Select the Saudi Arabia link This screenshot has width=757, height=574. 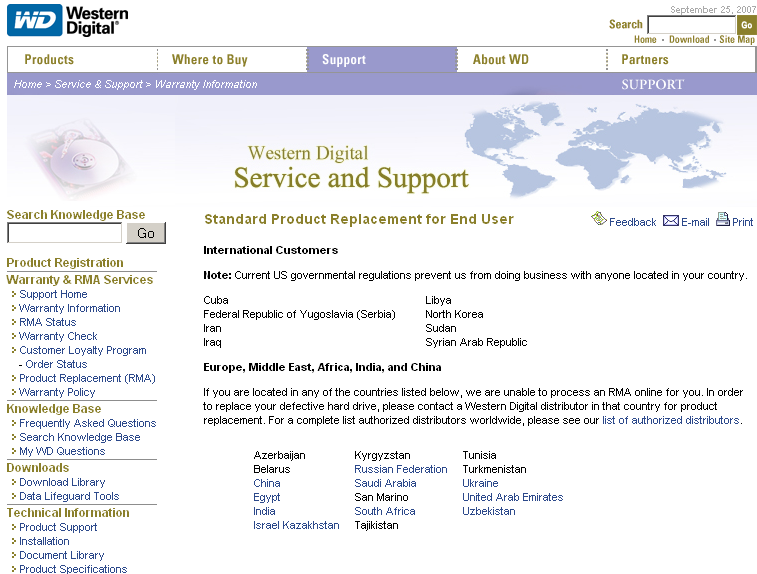[x=385, y=483]
